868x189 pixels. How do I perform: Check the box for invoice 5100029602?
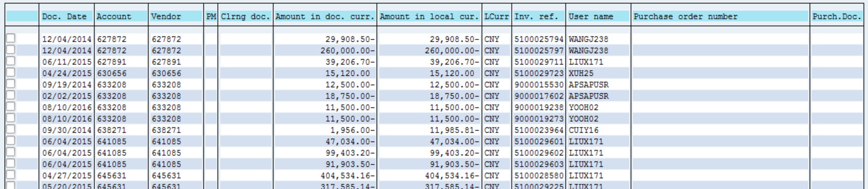tap(10, 152)
